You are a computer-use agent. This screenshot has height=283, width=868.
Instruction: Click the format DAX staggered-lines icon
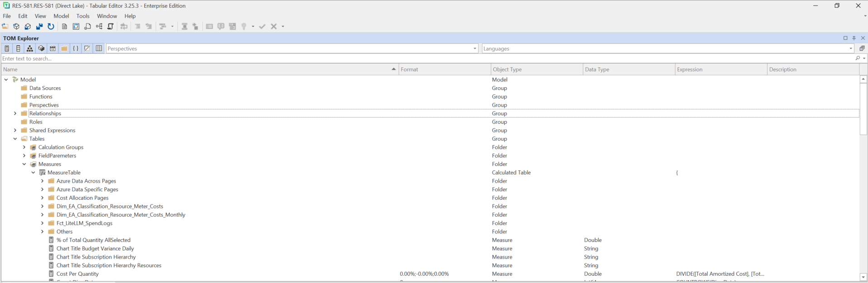pos(163,26)
